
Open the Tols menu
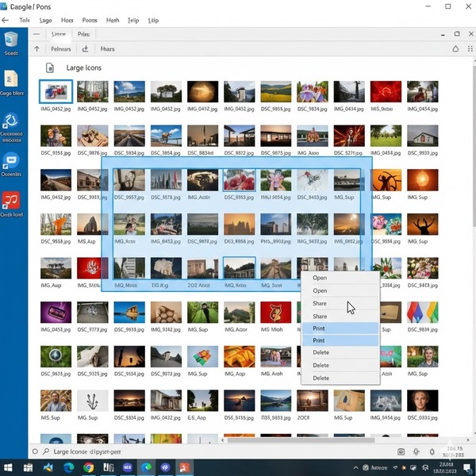[x=25, y=21]
